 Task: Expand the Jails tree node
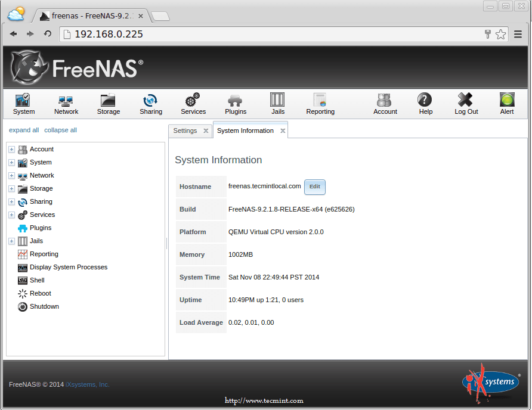pos(11,241)
